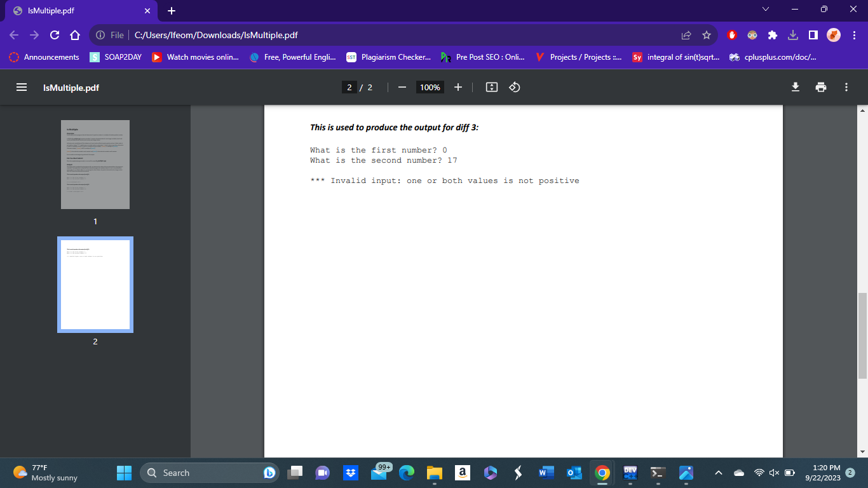This screenshot has width=868, height=488.
Task: Zoom into the PDF
Action: point(458,87)
